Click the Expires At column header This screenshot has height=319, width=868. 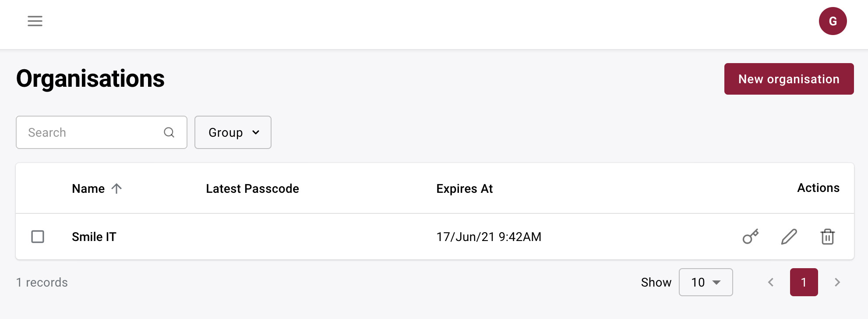[465, 188]
